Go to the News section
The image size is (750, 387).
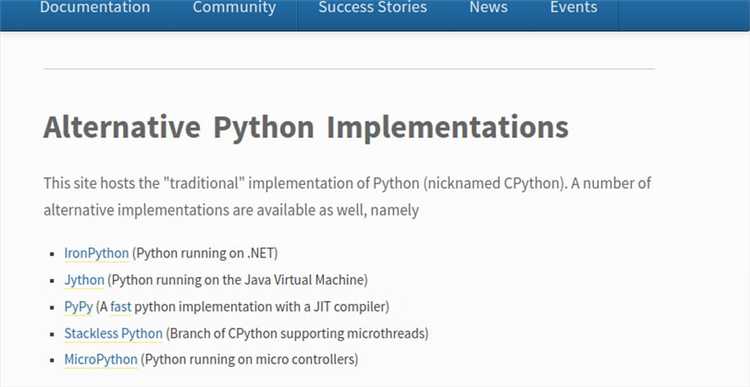point(488,8)
